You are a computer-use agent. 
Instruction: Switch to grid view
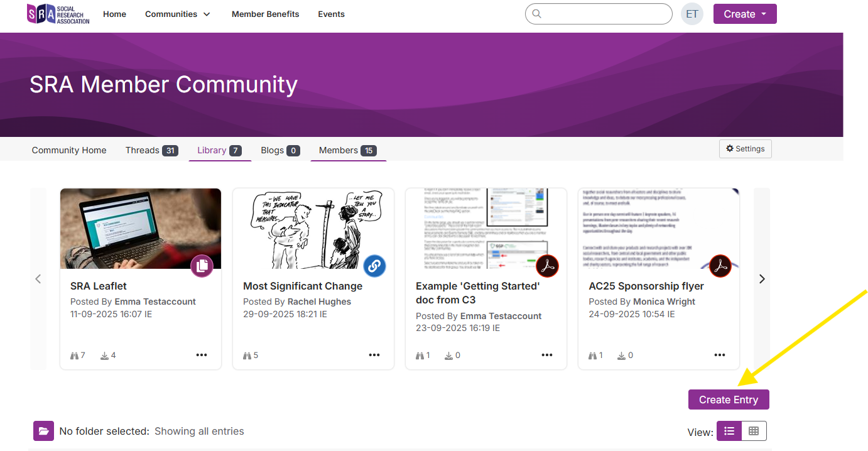pyautogui.click(x=754, y=431)
